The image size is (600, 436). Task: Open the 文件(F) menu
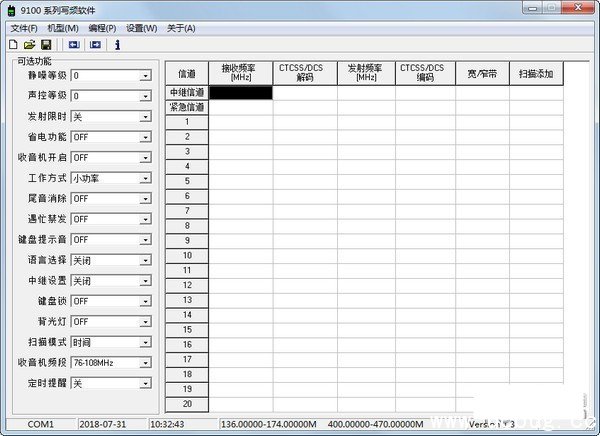click(x=23, y=28)
